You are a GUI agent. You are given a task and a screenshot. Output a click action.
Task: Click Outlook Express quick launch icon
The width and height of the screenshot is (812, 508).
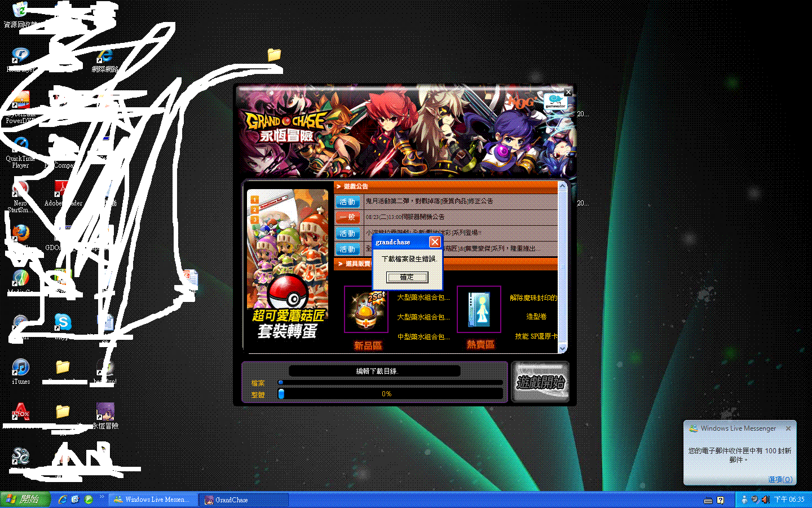coord(76,500)
